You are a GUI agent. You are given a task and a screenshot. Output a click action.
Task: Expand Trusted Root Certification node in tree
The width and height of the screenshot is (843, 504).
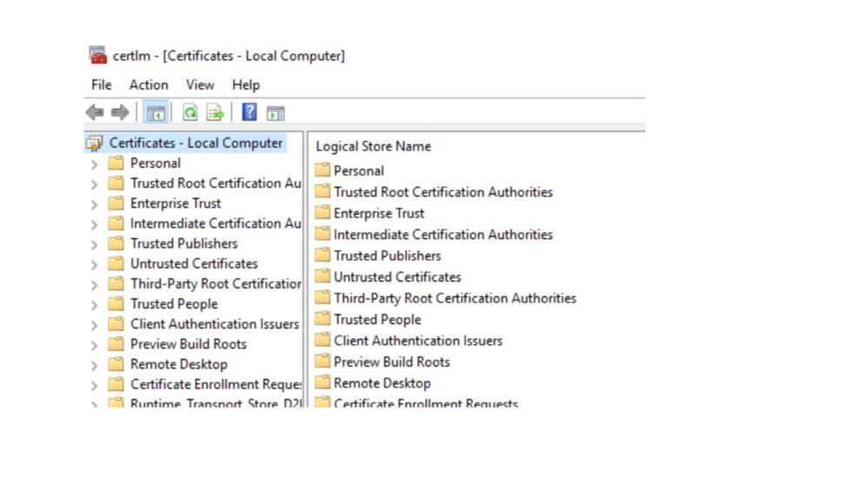pos(94,183)
